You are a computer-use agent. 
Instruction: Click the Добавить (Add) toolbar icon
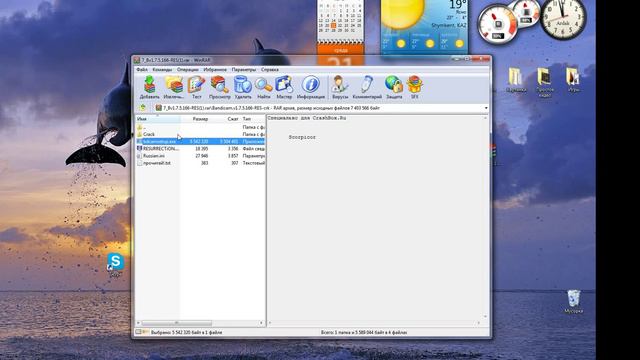pos(149,87)
